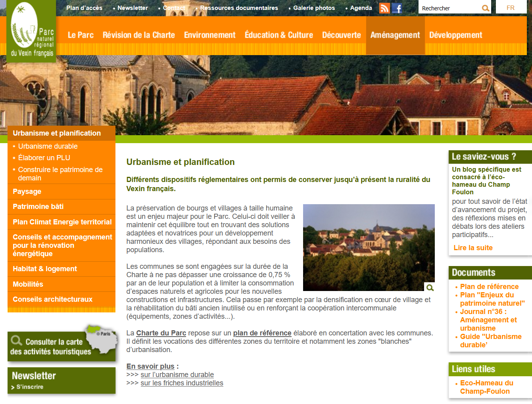Screen dimensions: 532x404
Task: Open Plan Climat Energie territorial
Action: tap(61, 222)
